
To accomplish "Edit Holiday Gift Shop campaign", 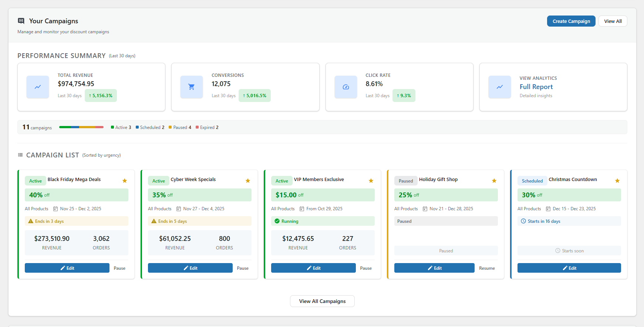I will point(434,268).
